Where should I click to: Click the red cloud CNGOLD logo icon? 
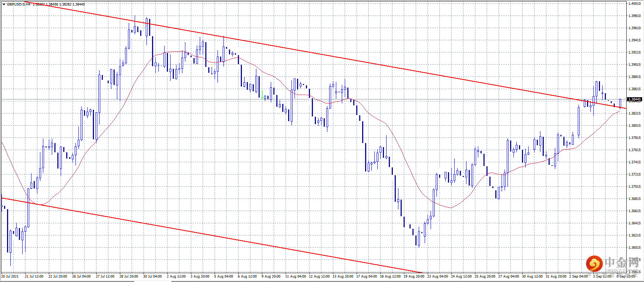coord(594,264)
